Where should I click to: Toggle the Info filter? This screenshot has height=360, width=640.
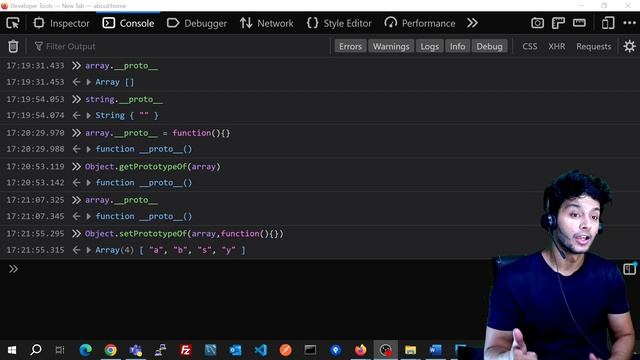point(457,46)
